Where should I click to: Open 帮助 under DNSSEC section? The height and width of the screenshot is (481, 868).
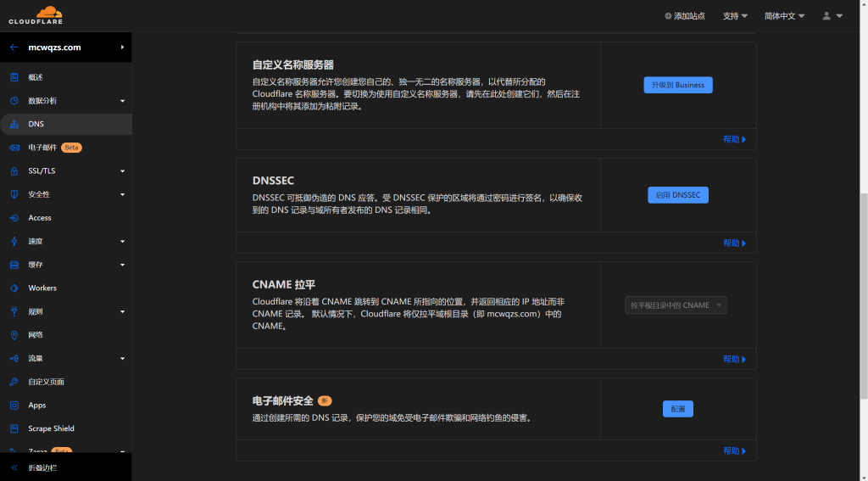coord(735,243)
